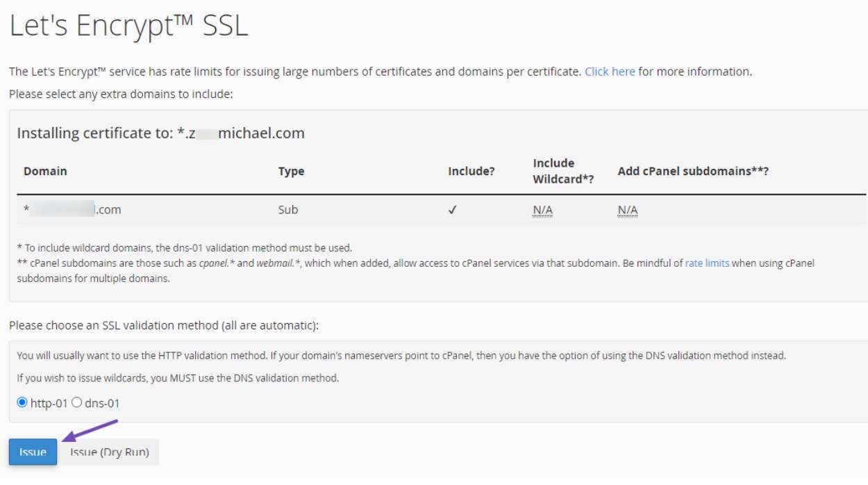Click the Include checkmark for the domain row
Image resolution: width=868 pixels, height=485 pixels.
(x=453, y=210)
